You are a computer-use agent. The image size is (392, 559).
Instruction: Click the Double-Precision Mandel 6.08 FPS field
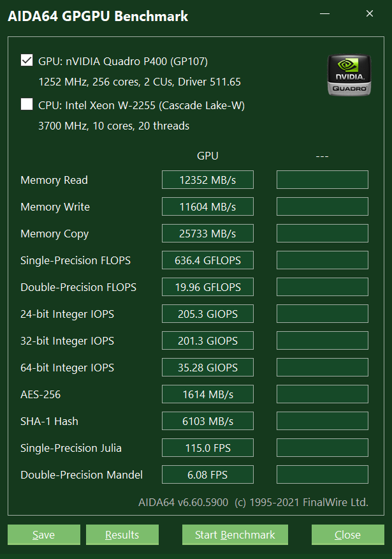[208, 474]
